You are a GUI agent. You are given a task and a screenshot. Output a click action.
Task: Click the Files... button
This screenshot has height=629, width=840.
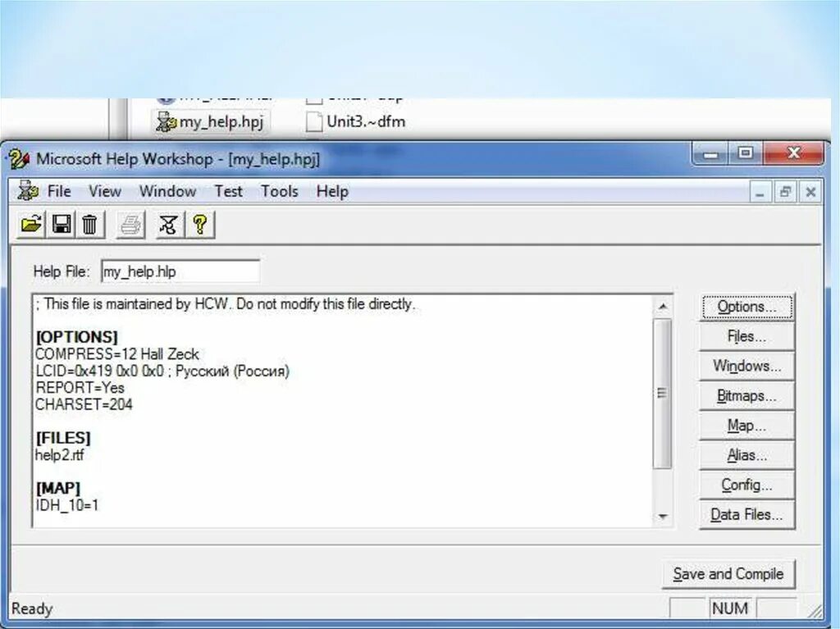746,336
